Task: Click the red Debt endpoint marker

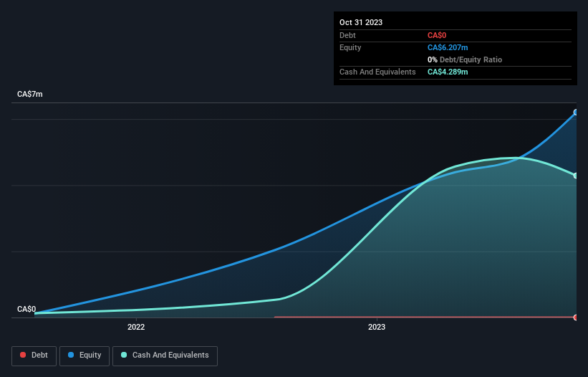Action: (x=576, y=318)
